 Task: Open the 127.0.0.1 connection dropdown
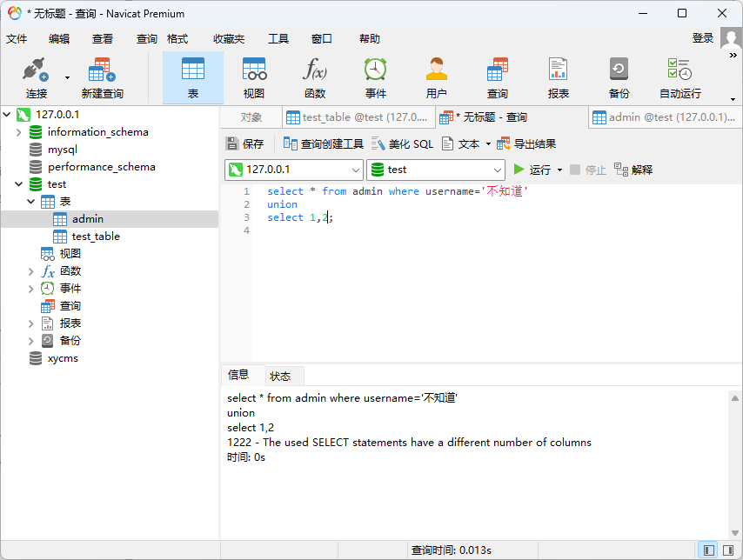294,170
